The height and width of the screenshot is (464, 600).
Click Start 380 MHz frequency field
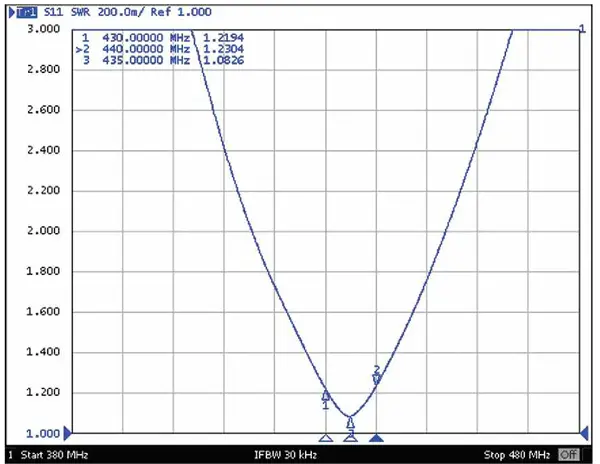(x=54, y=454)
